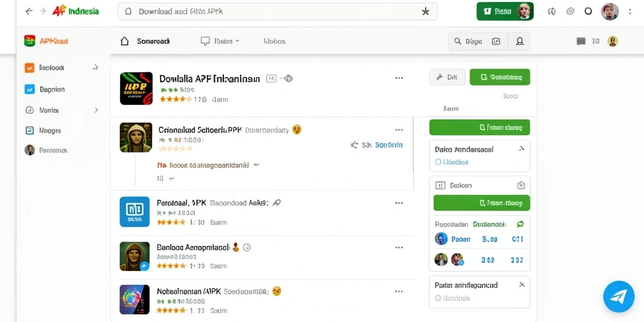Open dropdown next to second navigation tab

pyautogui.click(x=237, y=41)
